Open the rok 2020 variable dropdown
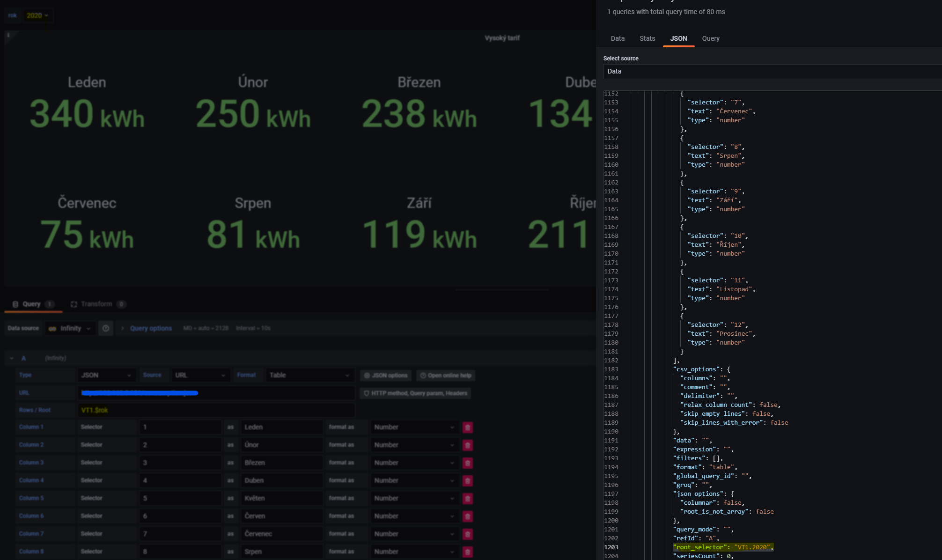The height and width of the screenshot is (560, 942). [37, 15]
